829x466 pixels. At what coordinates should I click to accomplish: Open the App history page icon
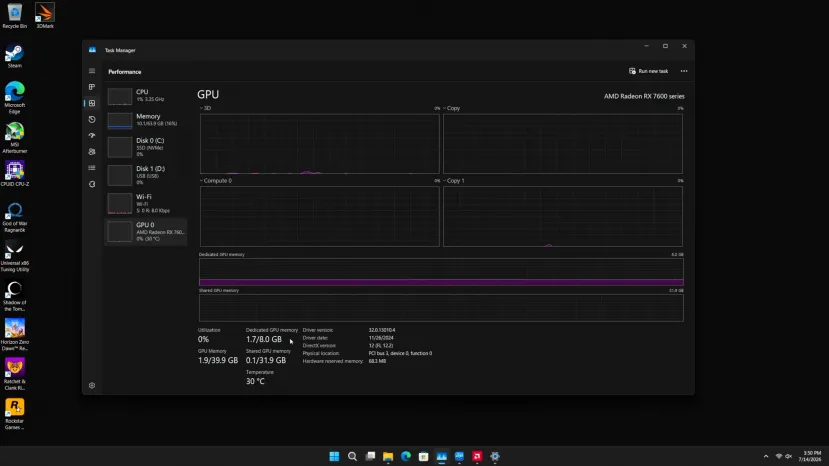pos(92,120)
